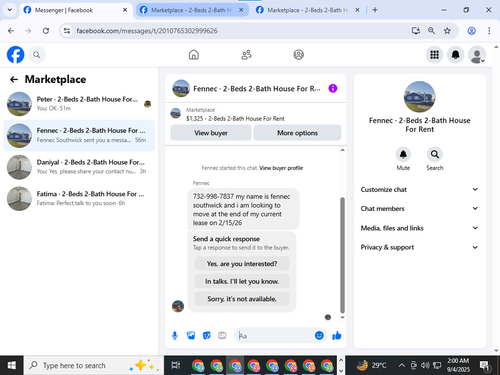Image resolution: width=500 pixels, height=375 pixels.
Task: Open the browser zoom magnifier icon
Action: point(431,31)
